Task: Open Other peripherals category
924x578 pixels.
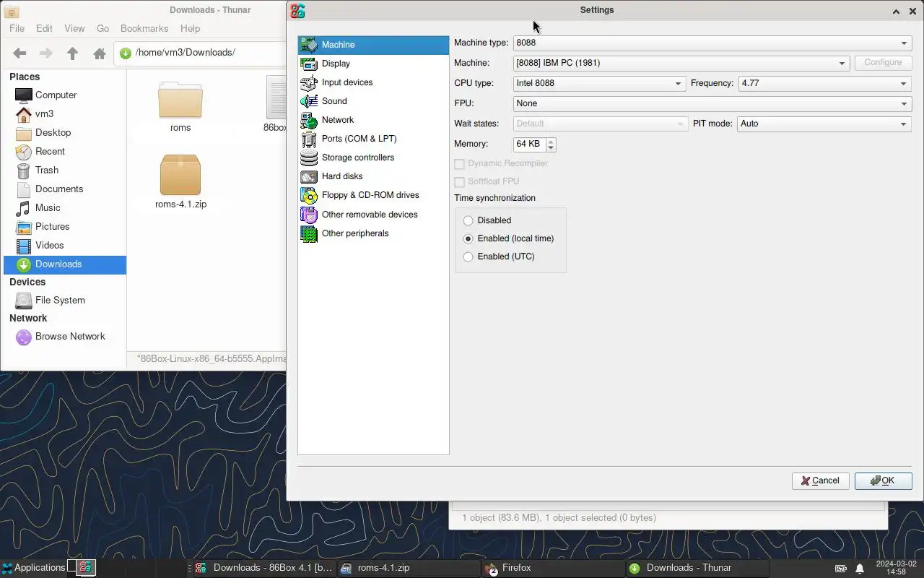Action: pyautogui.click(x=373, y=233)
